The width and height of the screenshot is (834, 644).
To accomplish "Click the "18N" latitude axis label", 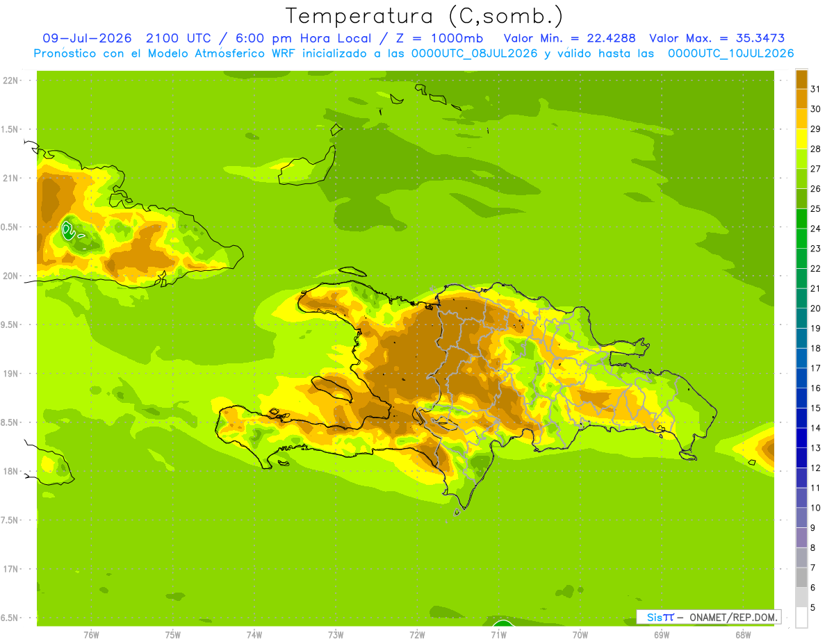I will [x=10, y=471].
